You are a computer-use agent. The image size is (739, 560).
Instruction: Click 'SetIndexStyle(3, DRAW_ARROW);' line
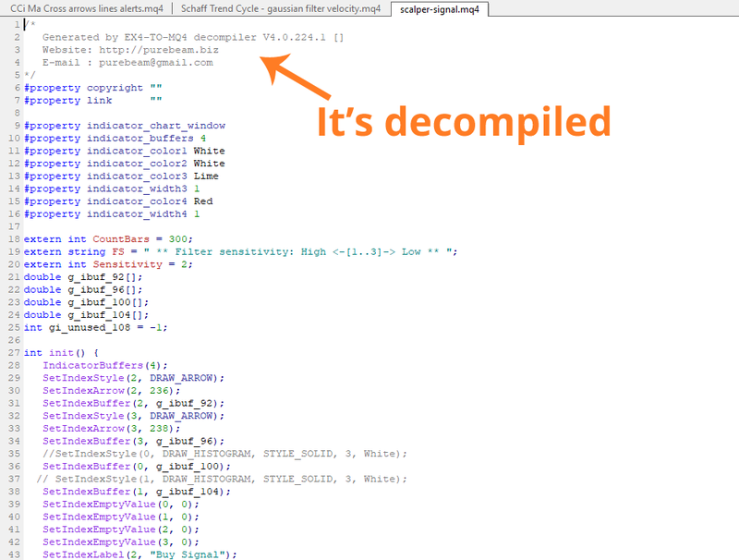pos(133,416)
